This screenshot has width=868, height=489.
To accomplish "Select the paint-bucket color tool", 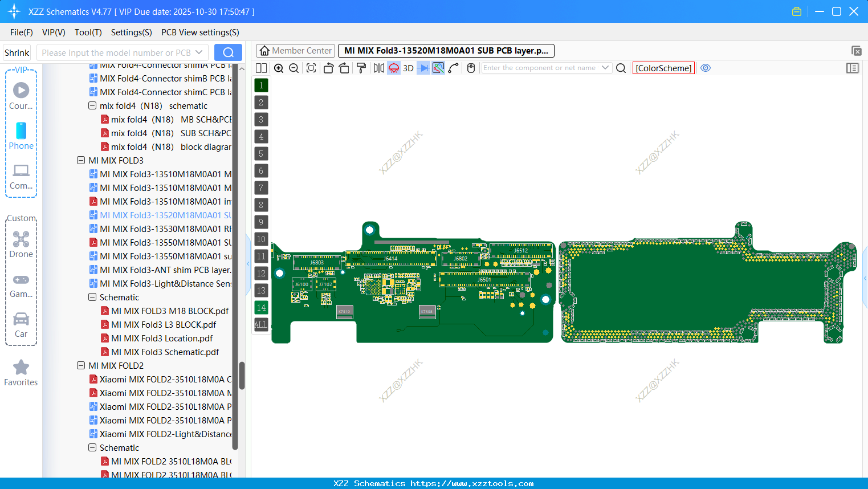I will click(x=361, y=68).
